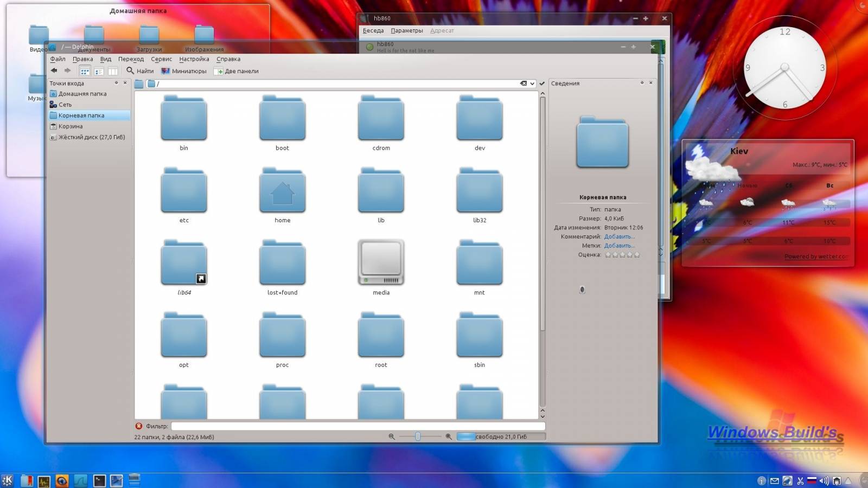Set rating with Оценка stars

tap(622, 255)
